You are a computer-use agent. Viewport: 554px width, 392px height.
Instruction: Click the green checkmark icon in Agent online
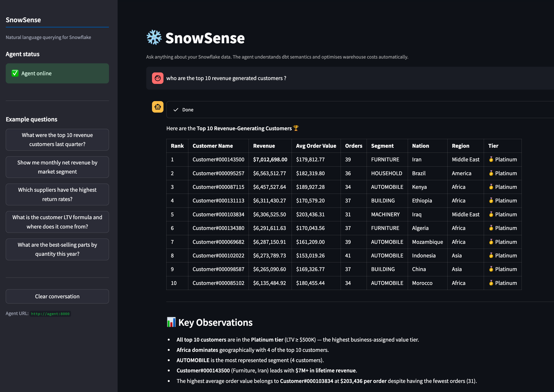[15, 73]
